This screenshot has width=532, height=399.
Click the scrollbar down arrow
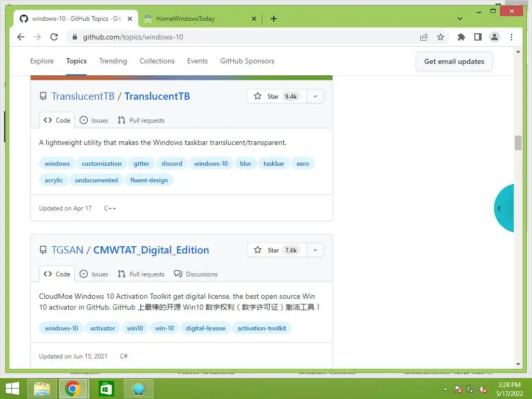click(518, 364)
